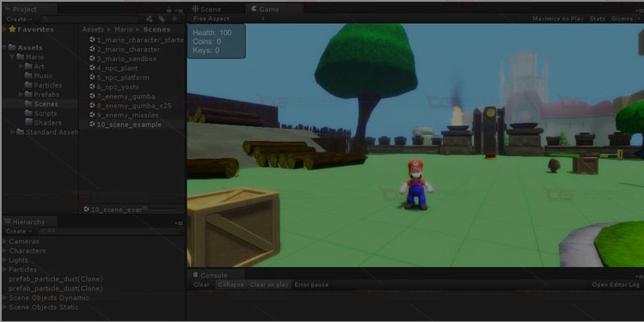
Task: Toggle the Project panel lock icon
Action: coord(169,9)
